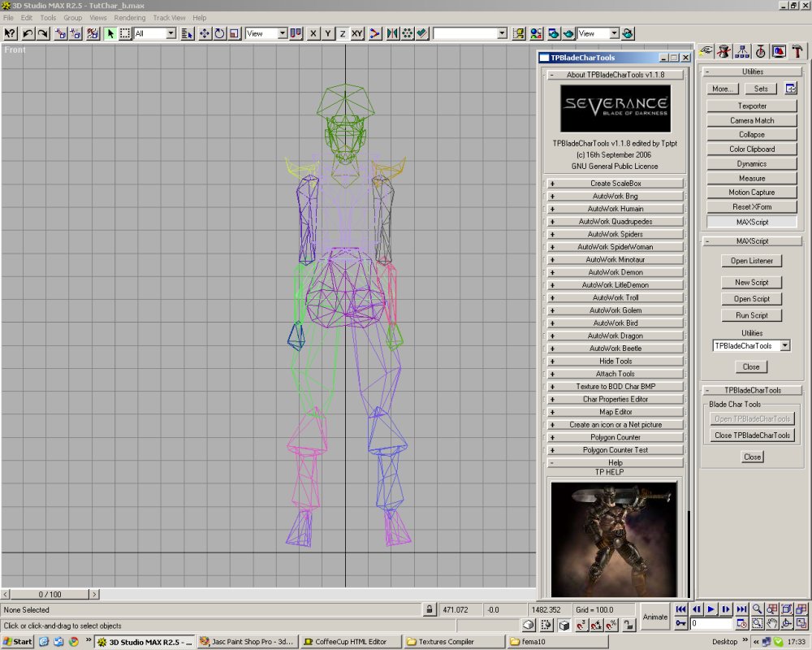Open the Rendering menu
Image resolution: width=812 pixels, height=650 pixels.
click(129, 18)
